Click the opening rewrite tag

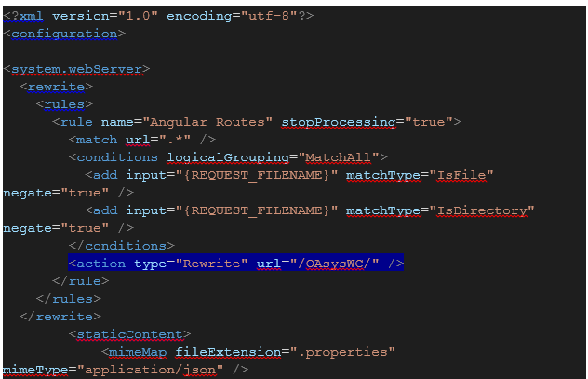pyautogui.click(x=56, y=87)
